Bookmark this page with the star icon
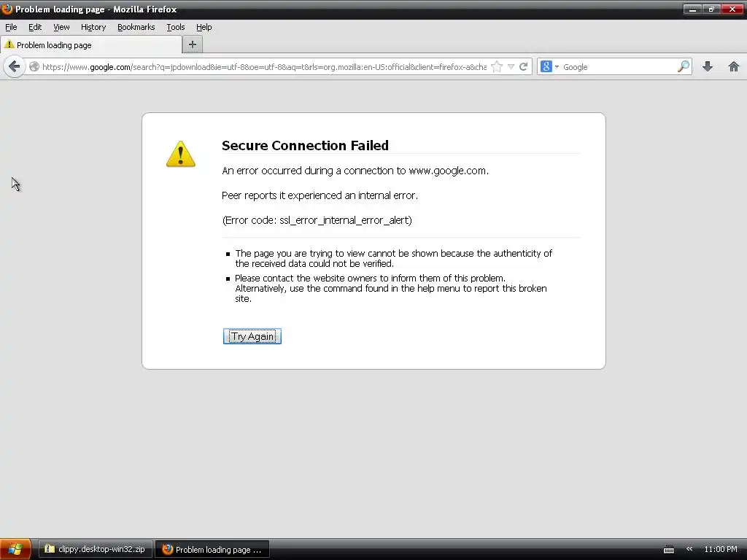 [x=497, y=66]
